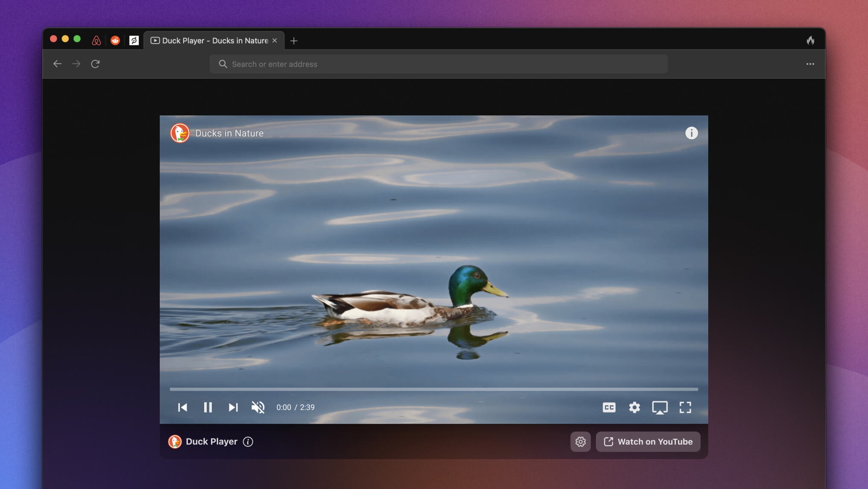This screenshot has width=868, height=489.
Task: Click the video thumbnail to seek
Action: 434,389
